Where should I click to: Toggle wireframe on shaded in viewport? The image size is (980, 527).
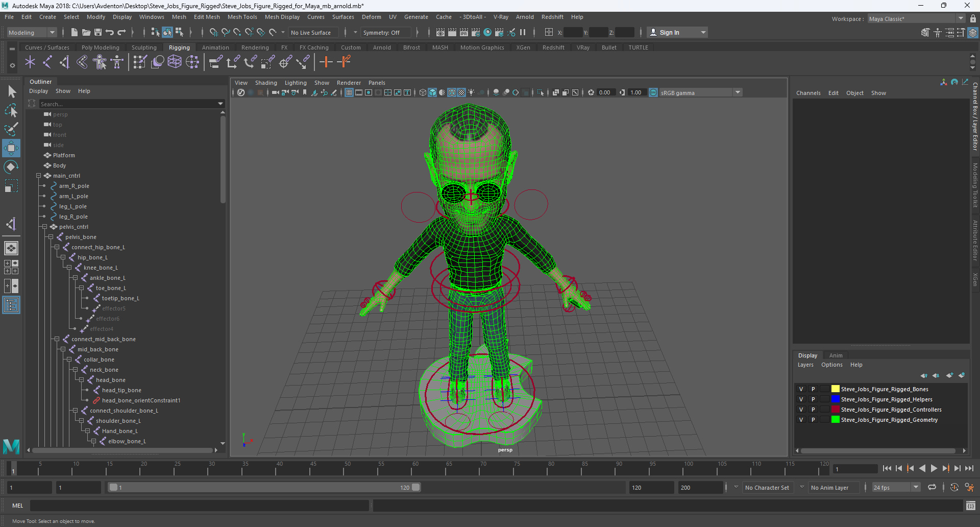pyautogui.click(x=452, y=92)
